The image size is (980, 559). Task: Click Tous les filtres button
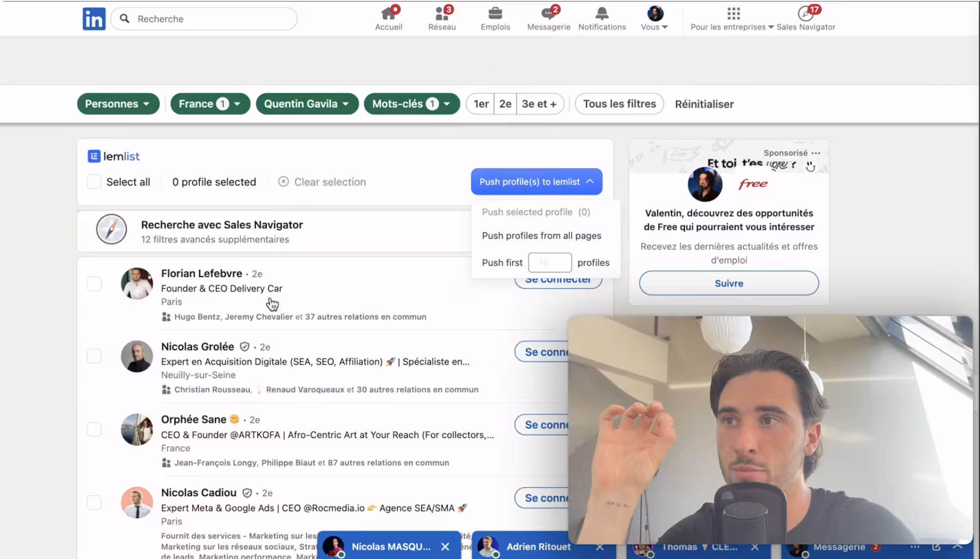(619, 104)
